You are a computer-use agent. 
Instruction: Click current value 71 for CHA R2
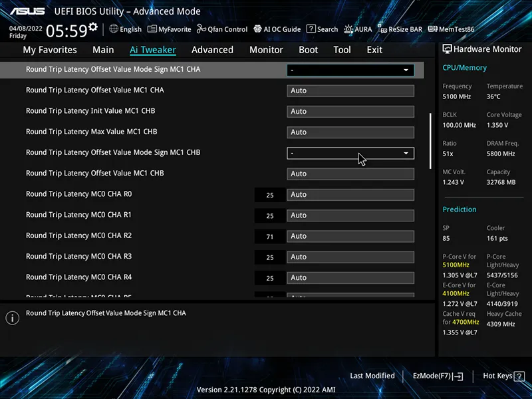(x=270, y=237)
